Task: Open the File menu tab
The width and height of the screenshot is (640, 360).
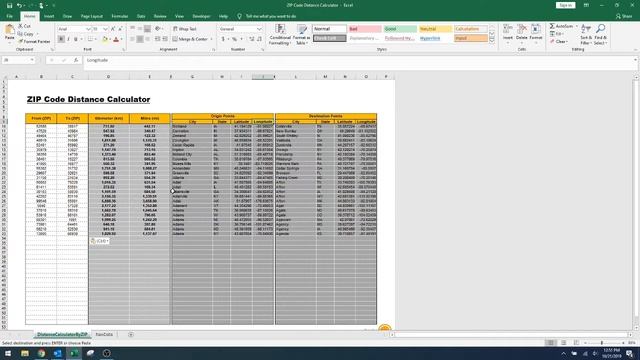Action: pos(9,16)
